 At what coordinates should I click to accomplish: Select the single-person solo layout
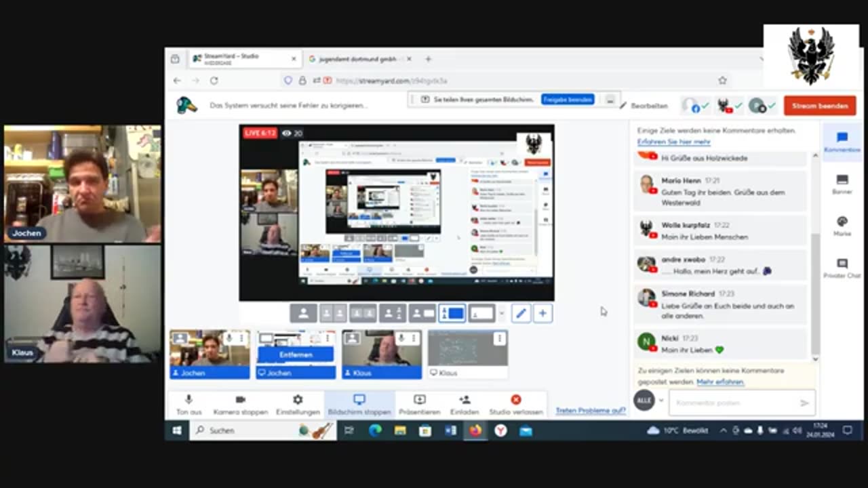pyautogui.click(x=303, y=313)
